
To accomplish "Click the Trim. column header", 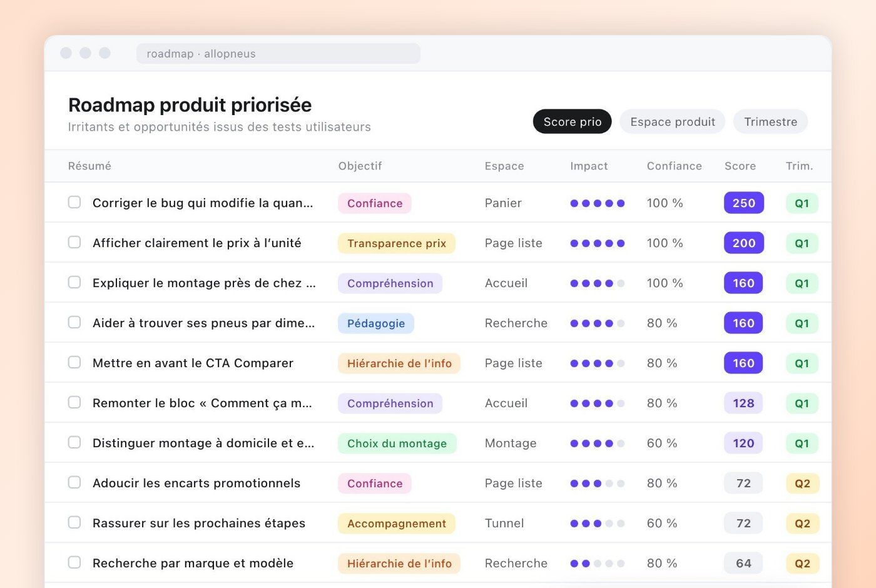I will tap(800, 166).
